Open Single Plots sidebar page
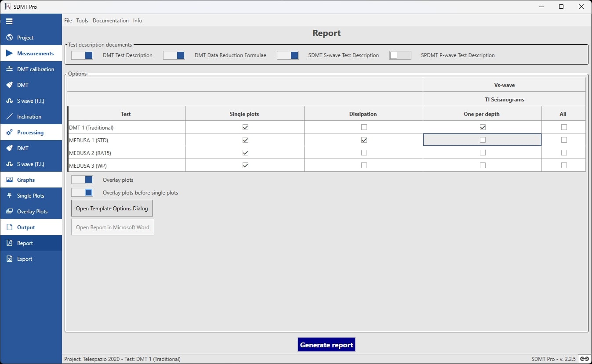 point(31,196)
